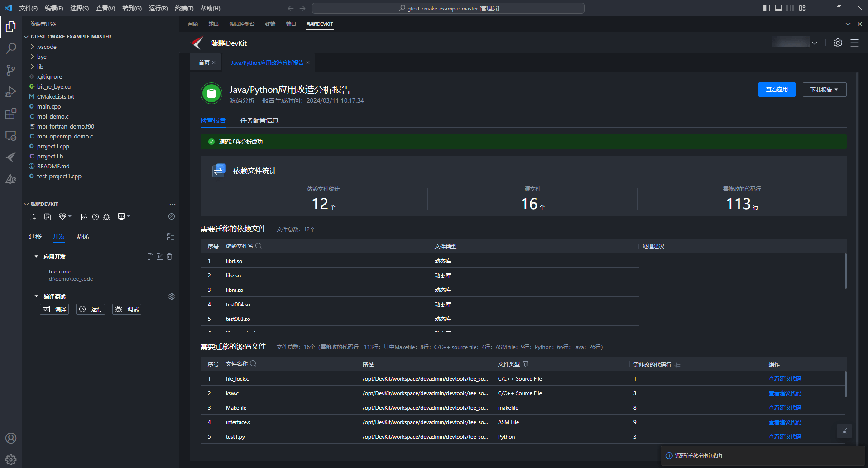Toggle primary side bar layout icon
868x468 pixels.
point(767,8)
